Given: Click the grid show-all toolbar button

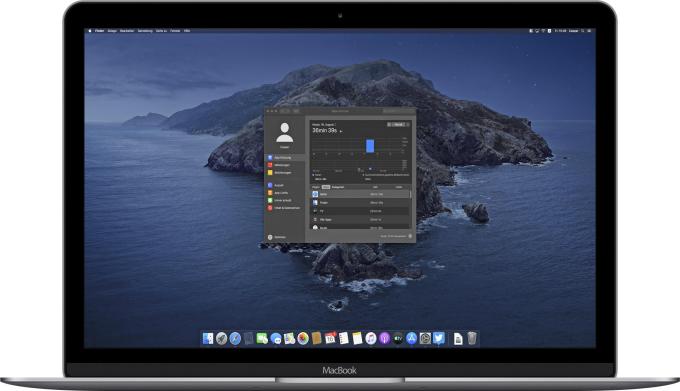Looking at the screenshot, I should (x=296, y=111).
